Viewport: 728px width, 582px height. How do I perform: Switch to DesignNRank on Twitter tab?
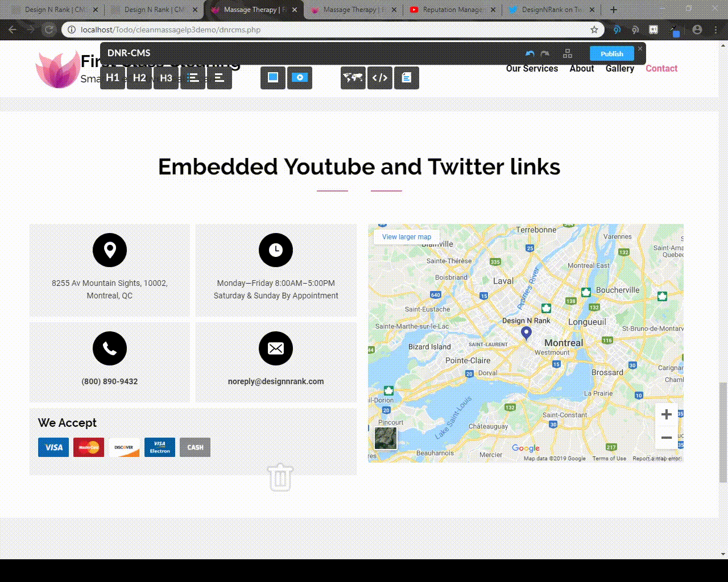click(552, 10)
